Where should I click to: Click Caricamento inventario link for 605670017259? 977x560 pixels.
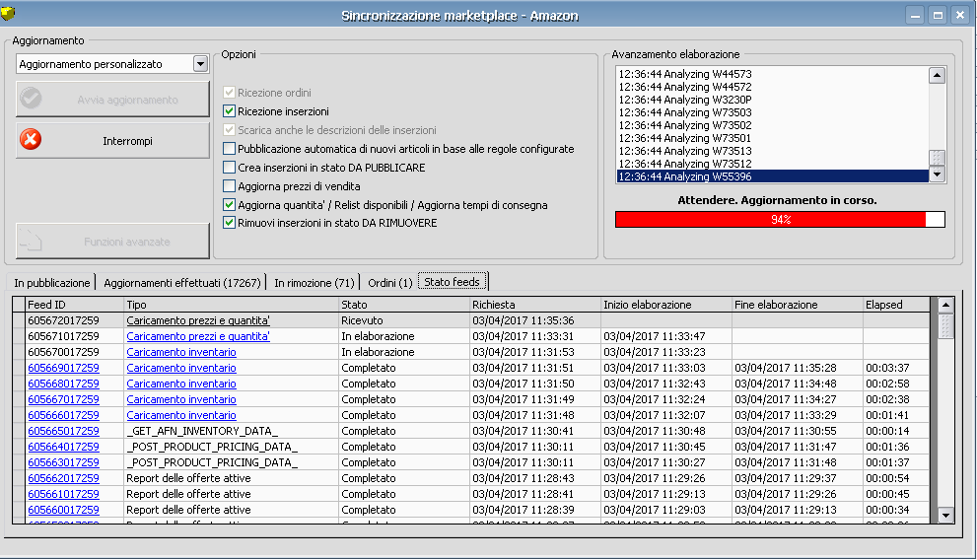pos(181,352)
